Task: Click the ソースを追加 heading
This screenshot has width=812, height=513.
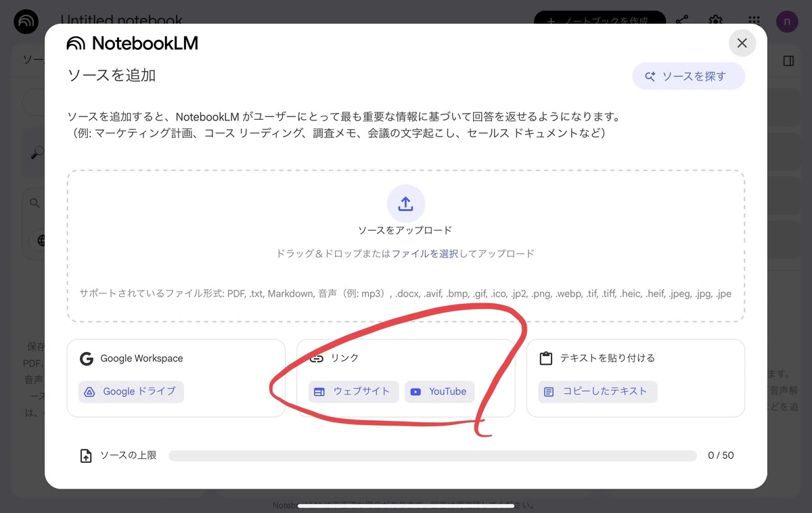Action: coord(112,75)
